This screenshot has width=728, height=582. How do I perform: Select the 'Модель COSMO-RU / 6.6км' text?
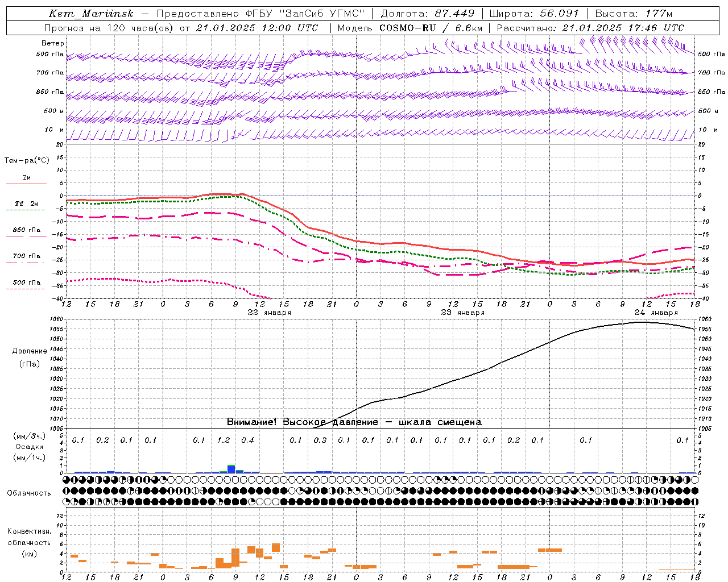point(410,27)
